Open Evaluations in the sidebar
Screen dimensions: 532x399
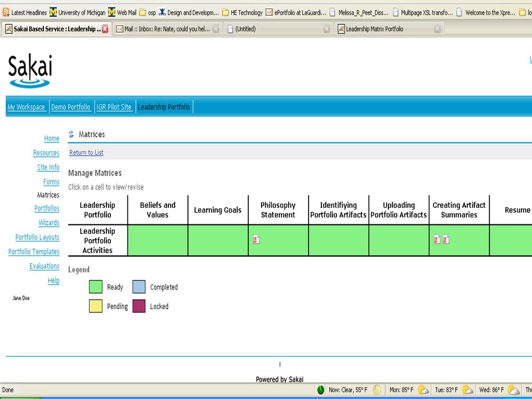click(x=44, y=266)
